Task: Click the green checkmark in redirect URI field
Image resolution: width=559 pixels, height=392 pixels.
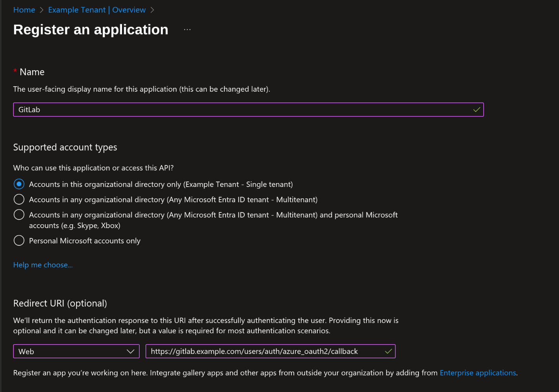Action: [x=388, y=351]
